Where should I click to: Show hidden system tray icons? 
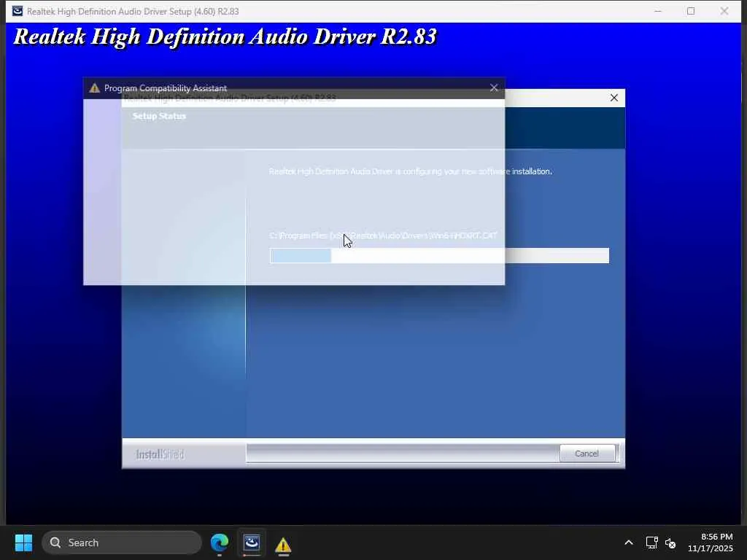coord(629,542)
